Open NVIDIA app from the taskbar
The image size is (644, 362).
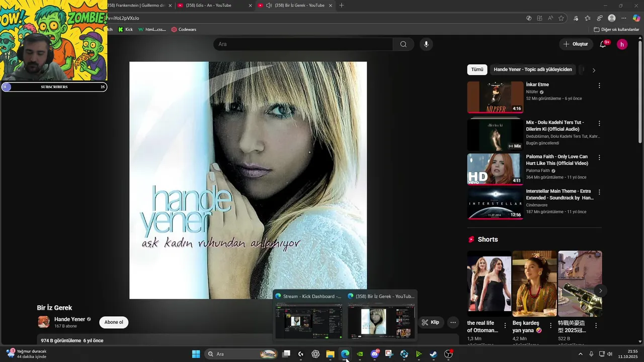(360, 354)
